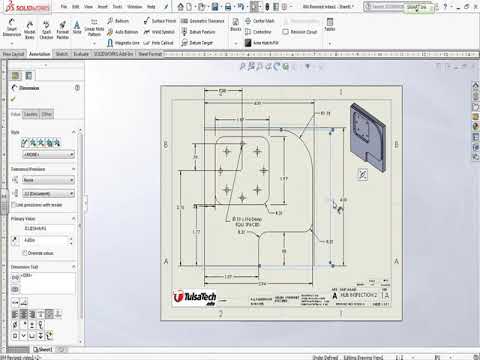Open the tolerance type dropdown showing None
This screenshot has height=360, width=480.
48,180
